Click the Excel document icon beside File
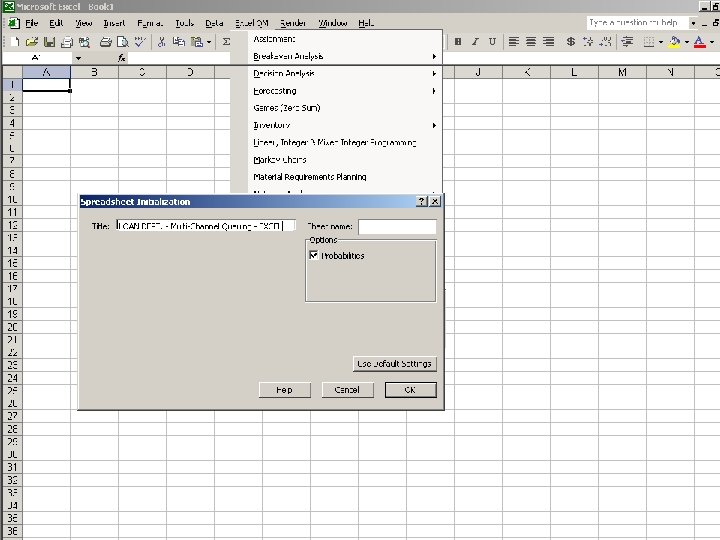Viewport: 720px width, 540px height. coord(14,23)
